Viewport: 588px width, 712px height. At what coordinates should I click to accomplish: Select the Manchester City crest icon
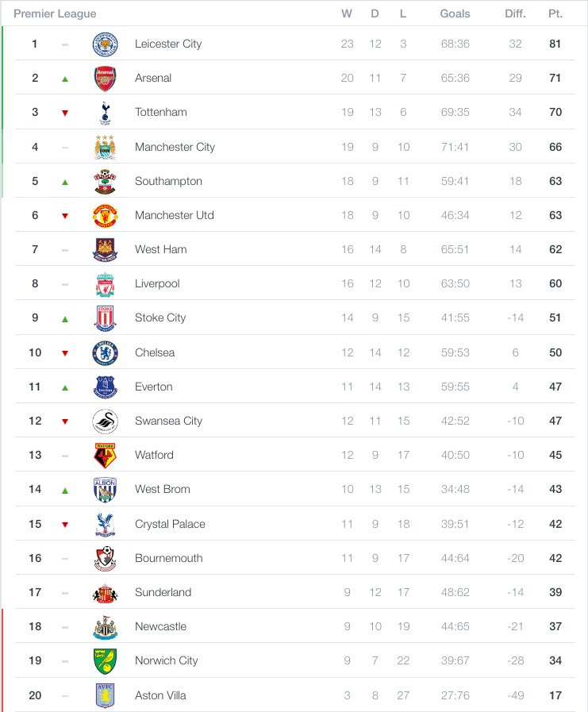click(x=105, y=147)
